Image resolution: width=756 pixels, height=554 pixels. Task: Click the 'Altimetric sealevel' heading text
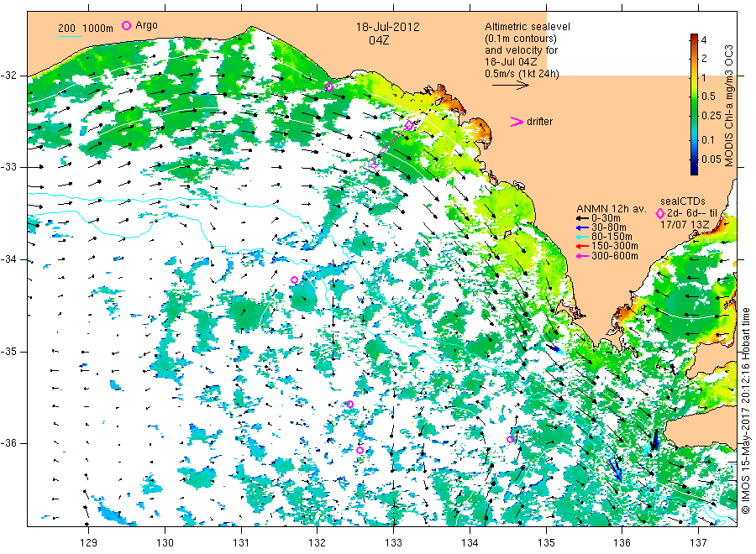(x=528, y=27)
